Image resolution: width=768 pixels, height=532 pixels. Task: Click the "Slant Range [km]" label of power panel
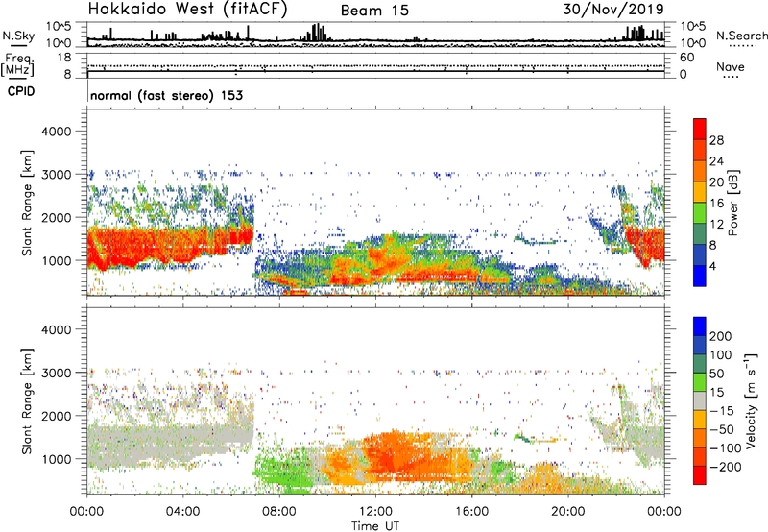pyautogui.click(x=27, y=203)
